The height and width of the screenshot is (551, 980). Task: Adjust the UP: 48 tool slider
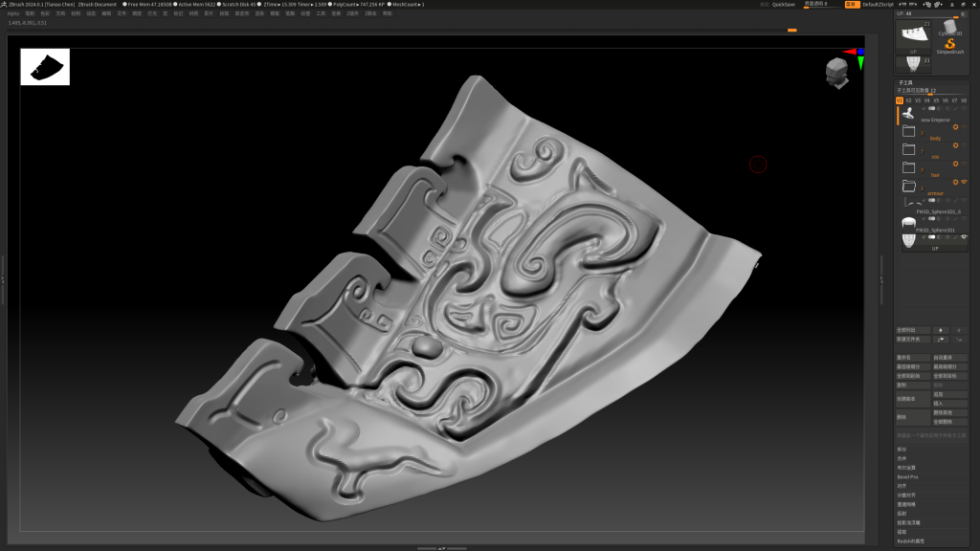point(927,13)
